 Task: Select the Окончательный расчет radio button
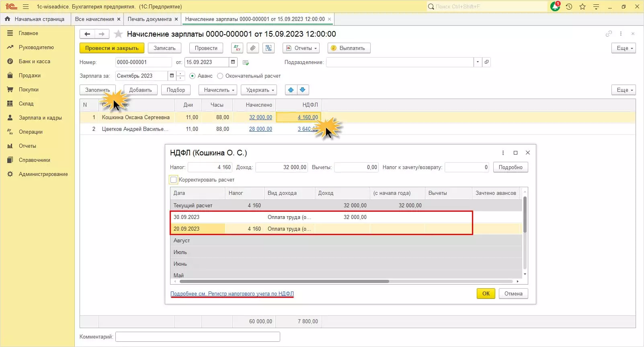coord(220,76)
